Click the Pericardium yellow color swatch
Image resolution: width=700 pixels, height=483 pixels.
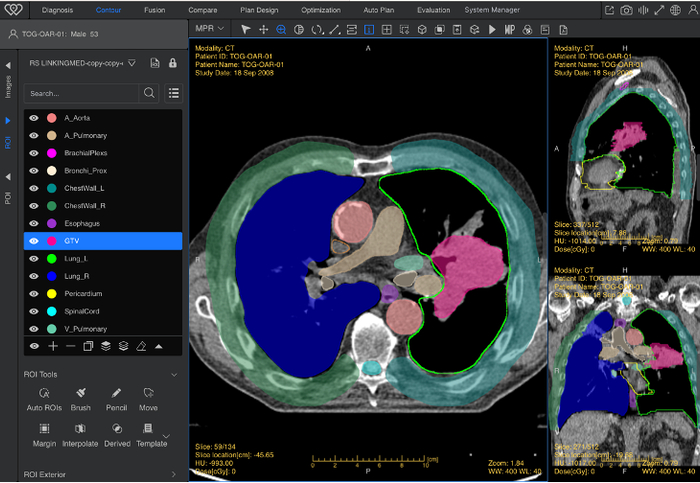coord(51,294)
